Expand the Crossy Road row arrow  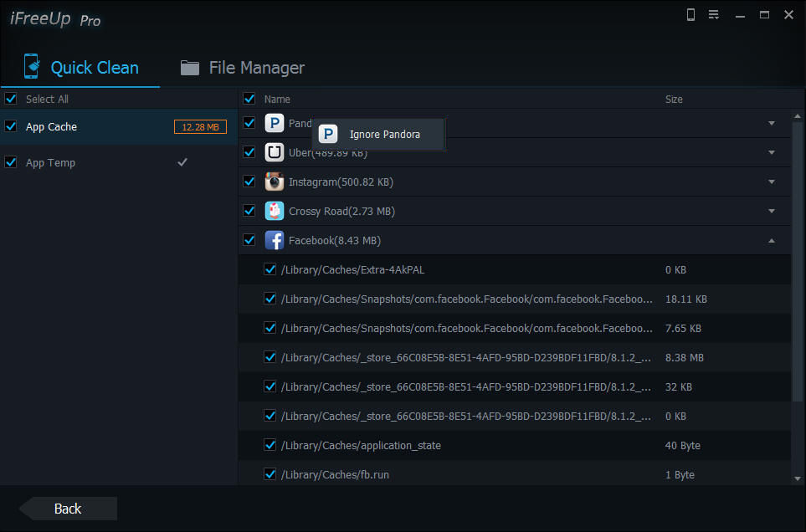pyautogui.click(x=772, y=211)
